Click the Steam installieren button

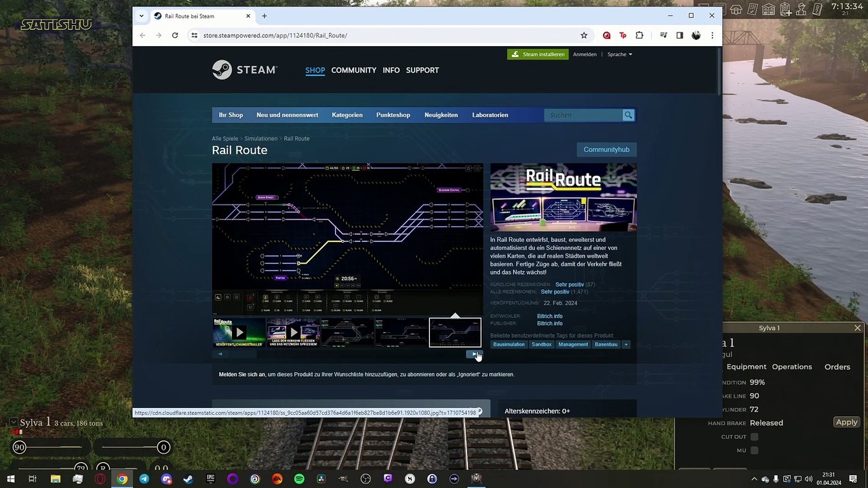(x=538, y=54)
